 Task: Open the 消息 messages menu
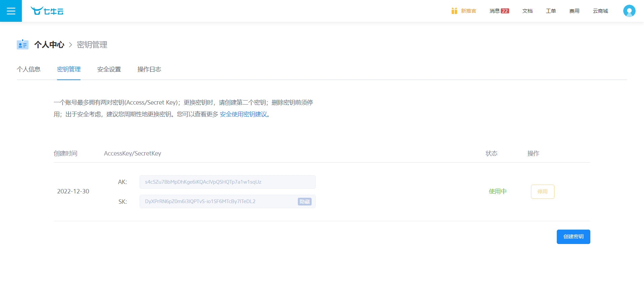coord(494,11)
